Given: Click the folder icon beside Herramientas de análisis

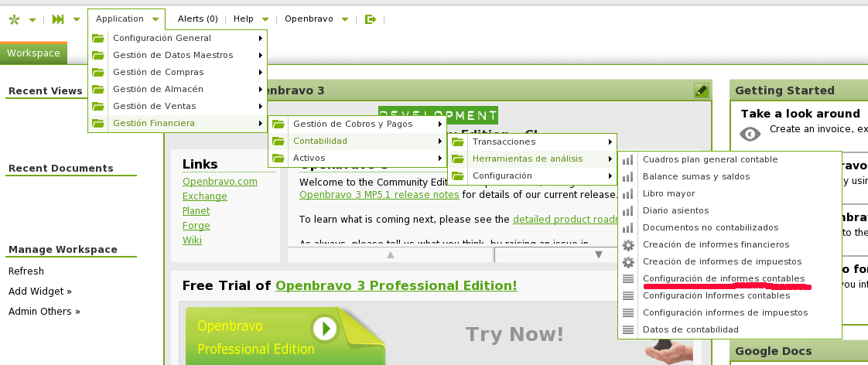Looking at the screenshot, I should (x=458, y=159).
